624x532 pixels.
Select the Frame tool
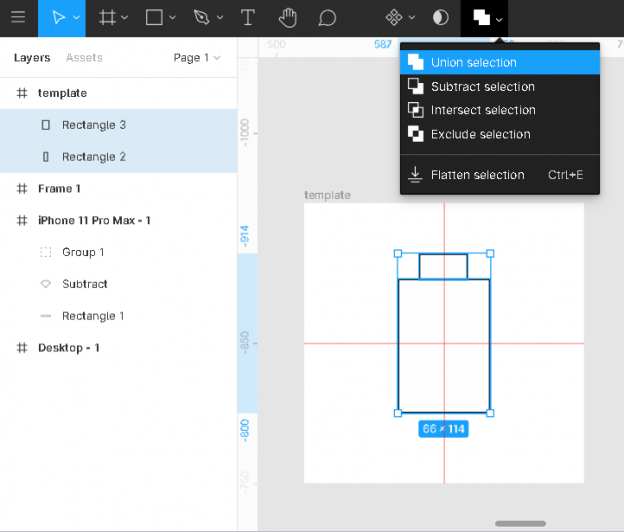(x=107, y=18)
